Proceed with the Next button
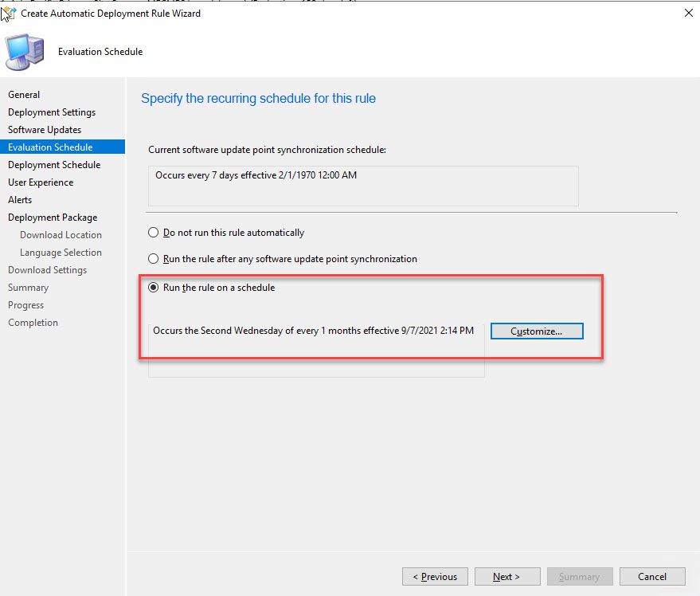 [506, 577]
